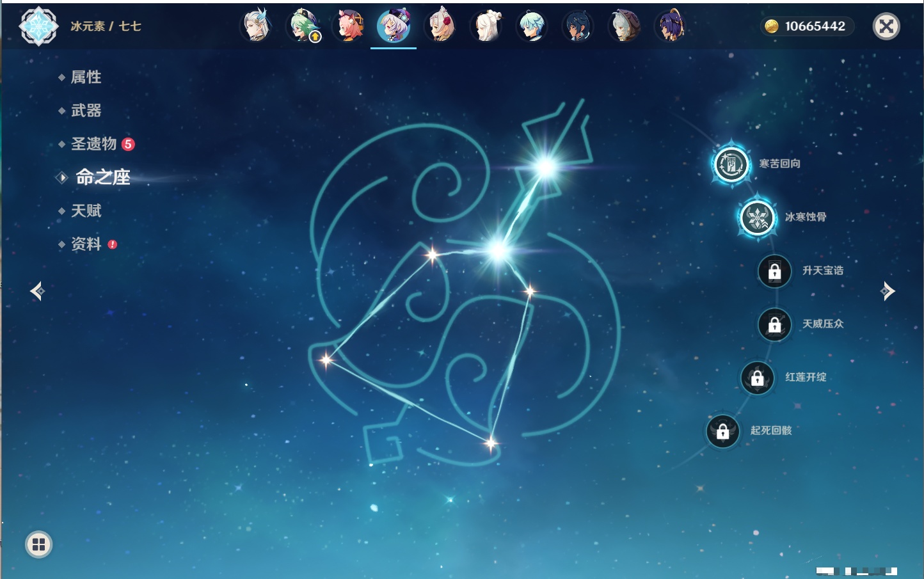Open the activated 寒苦回向 constellation icon
Screen dimensions: 924x579
pyautogui.click(x=731, y=164)
